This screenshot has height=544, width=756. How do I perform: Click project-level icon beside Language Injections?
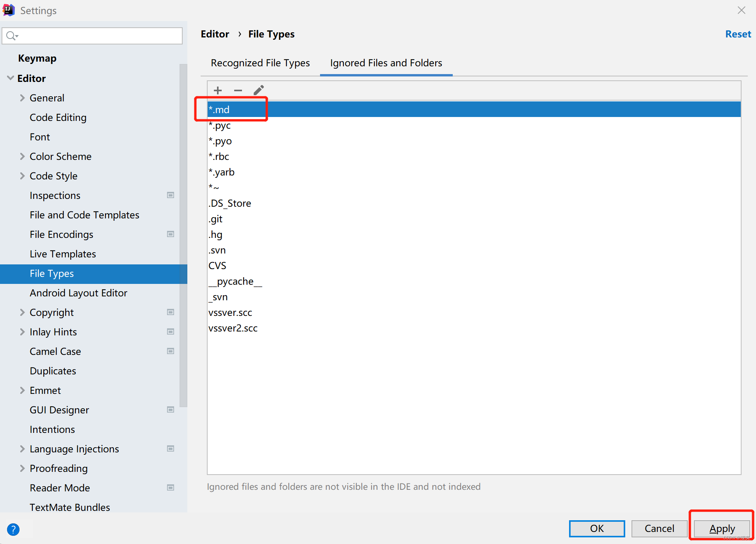point(171,448)
